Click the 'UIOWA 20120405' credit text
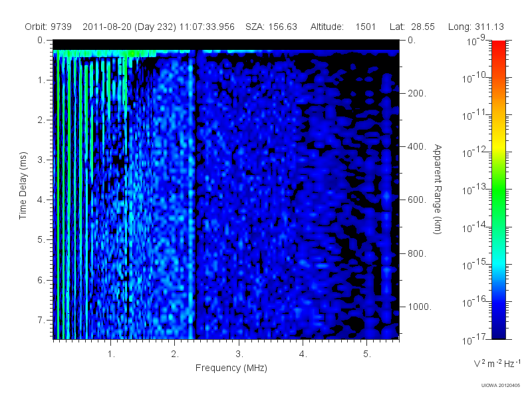Screen dimensions: 532x399 501,386
